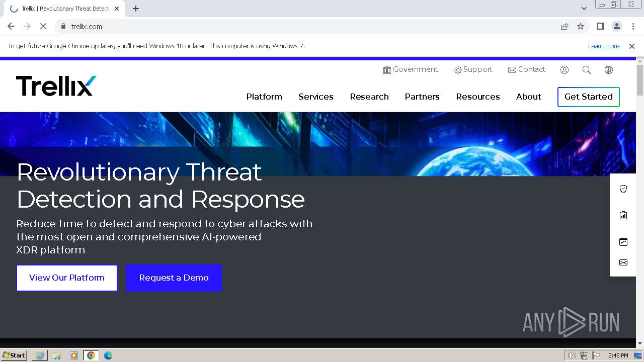Stop page loading with X button
This screenshot has width=644, height=362.
tap(43, 26)
